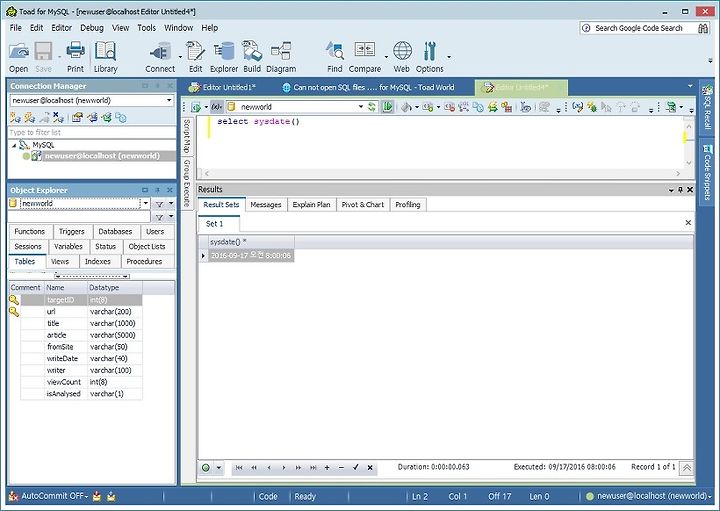This screenshot has width=720, height=511.
Task: Open the Options tools icon
Action: click(430, 57)
